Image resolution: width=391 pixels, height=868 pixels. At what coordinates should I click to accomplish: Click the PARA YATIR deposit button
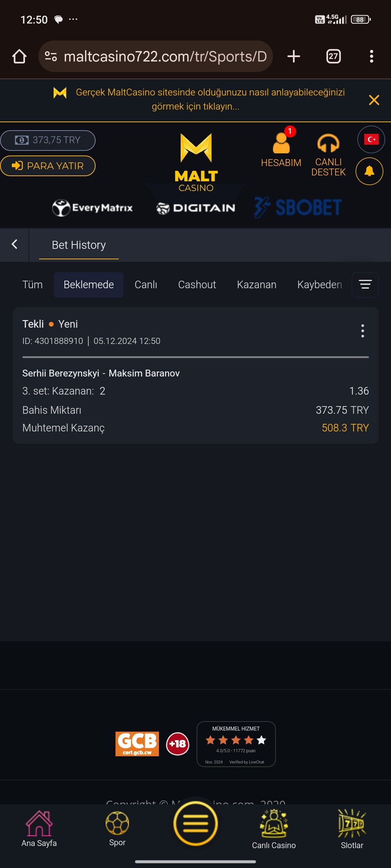point(48,166)
